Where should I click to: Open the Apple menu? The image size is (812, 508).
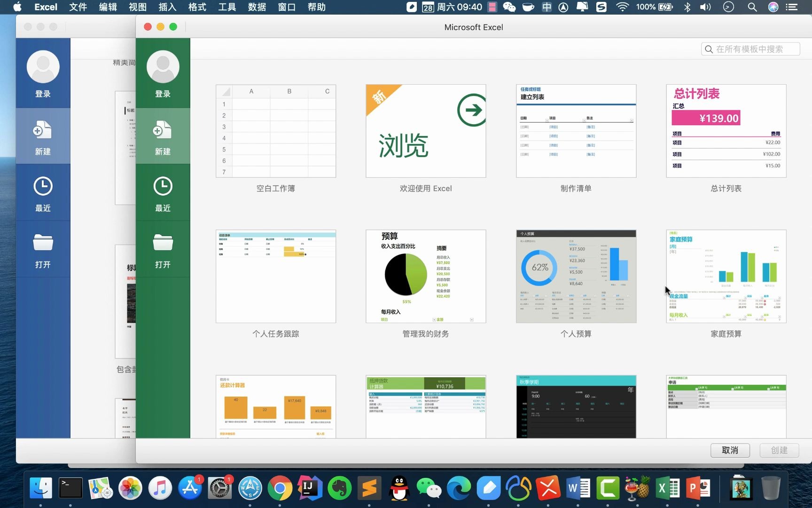(x=17, y=7)
